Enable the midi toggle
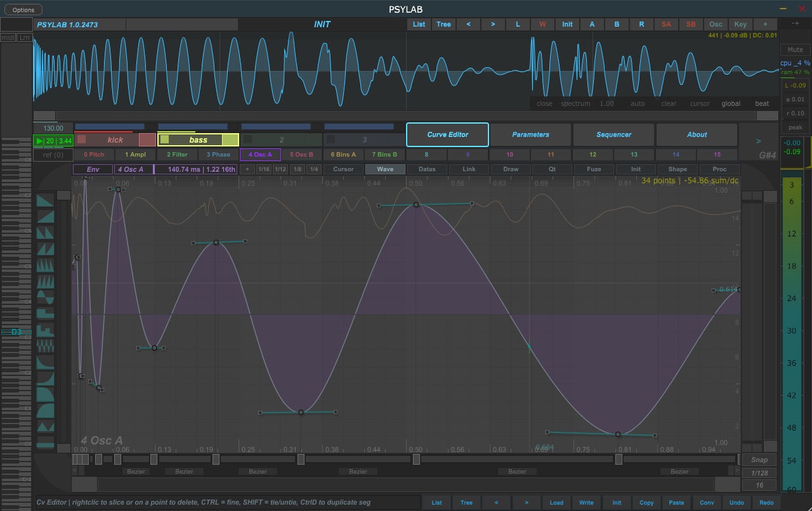 pyautogui.click(x=8, y=38)
